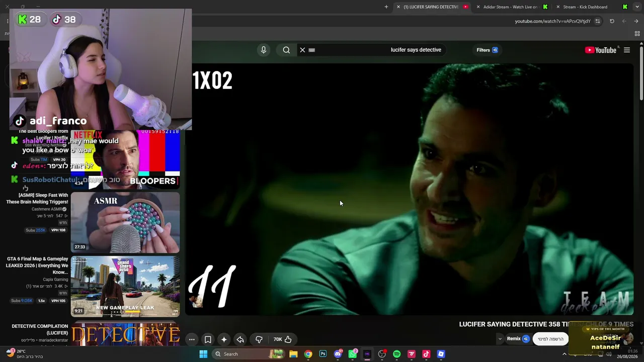Click the Remix button
Screen dimensions: 644x362
pyautogui.click(x=518, y=339)
